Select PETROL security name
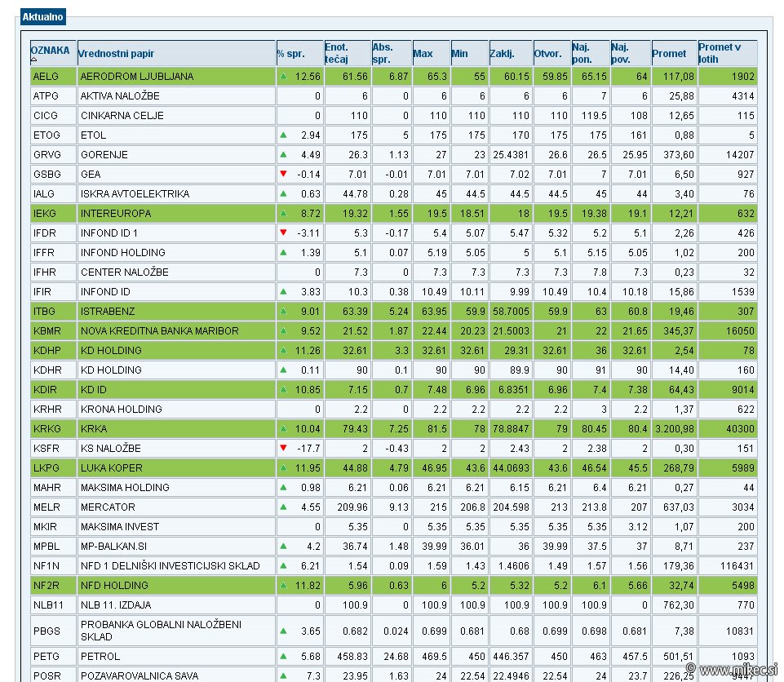Viewport: 784px width, 682px height. point(100,656)
